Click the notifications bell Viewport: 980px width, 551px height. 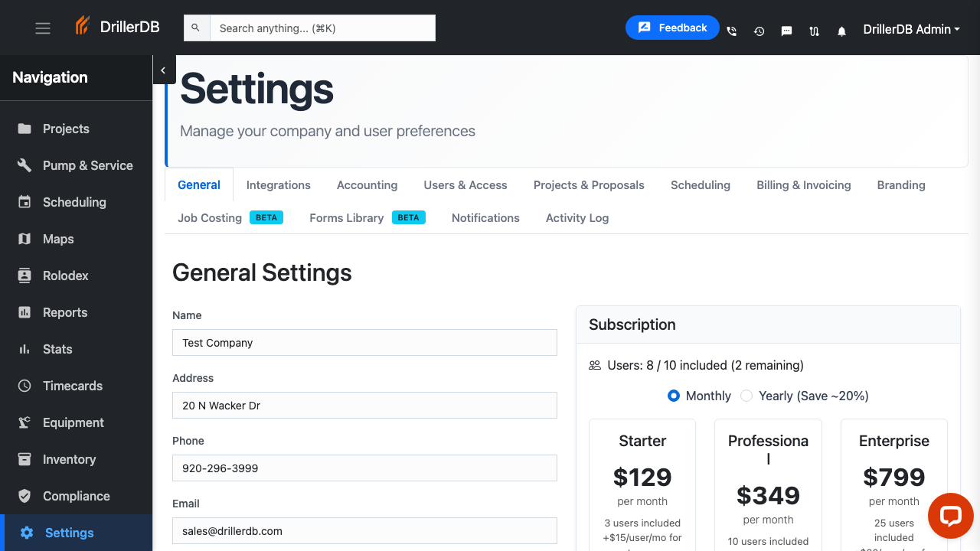[841, 31]
